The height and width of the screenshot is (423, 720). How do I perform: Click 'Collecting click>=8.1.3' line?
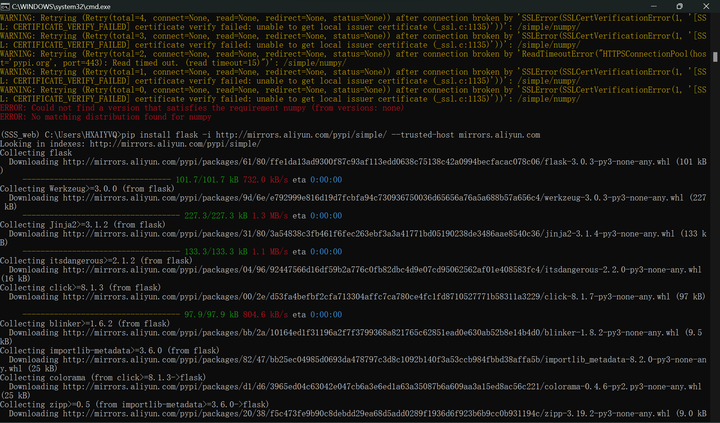pos(80,288)
